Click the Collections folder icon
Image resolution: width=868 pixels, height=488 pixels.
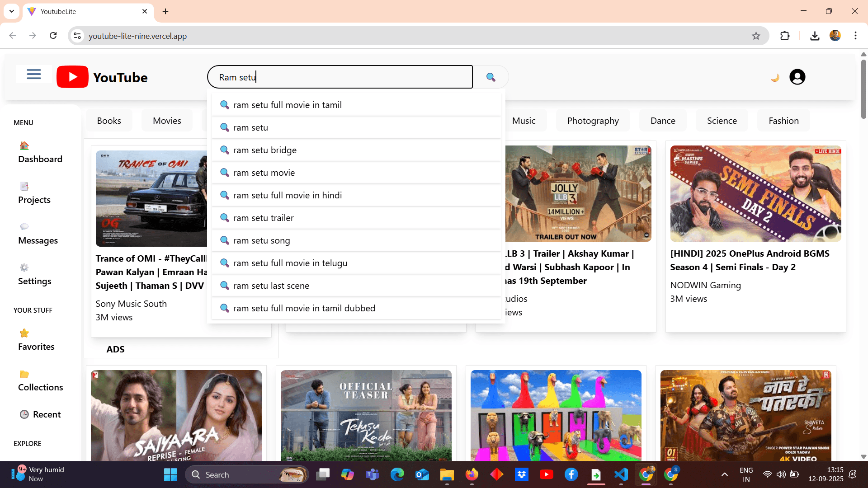tap(24, 374)
